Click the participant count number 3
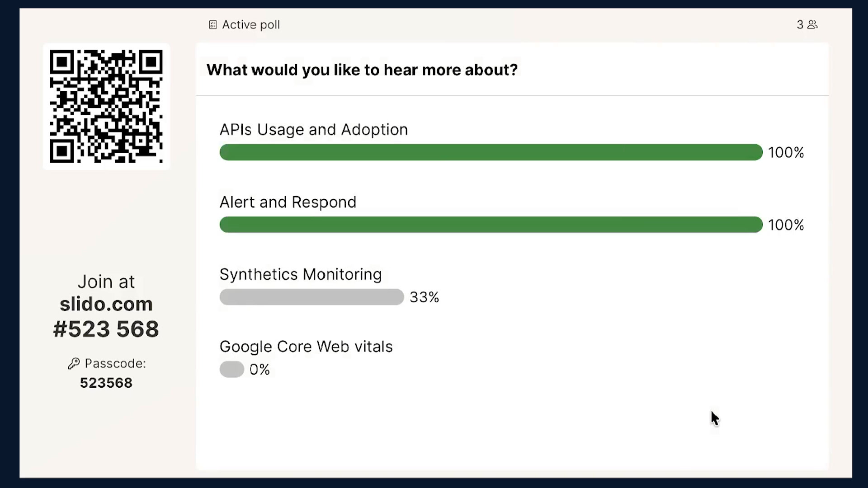 click(800, 25)
